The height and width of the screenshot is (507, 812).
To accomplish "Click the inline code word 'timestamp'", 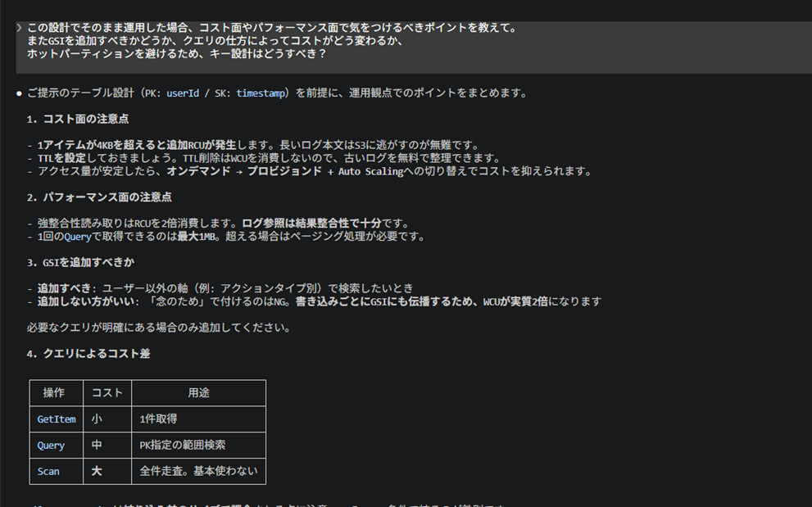I will [x=261, y=93].
